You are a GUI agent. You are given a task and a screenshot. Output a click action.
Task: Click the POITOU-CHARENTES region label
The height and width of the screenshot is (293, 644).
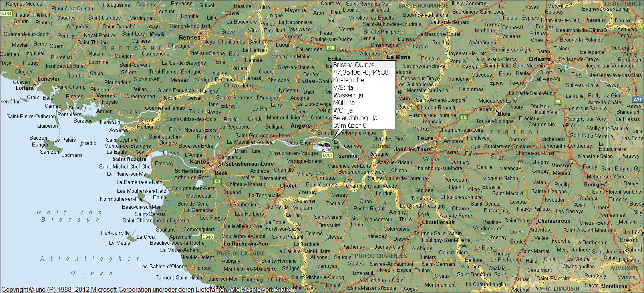pyautogui.click(x=381, y=256)
